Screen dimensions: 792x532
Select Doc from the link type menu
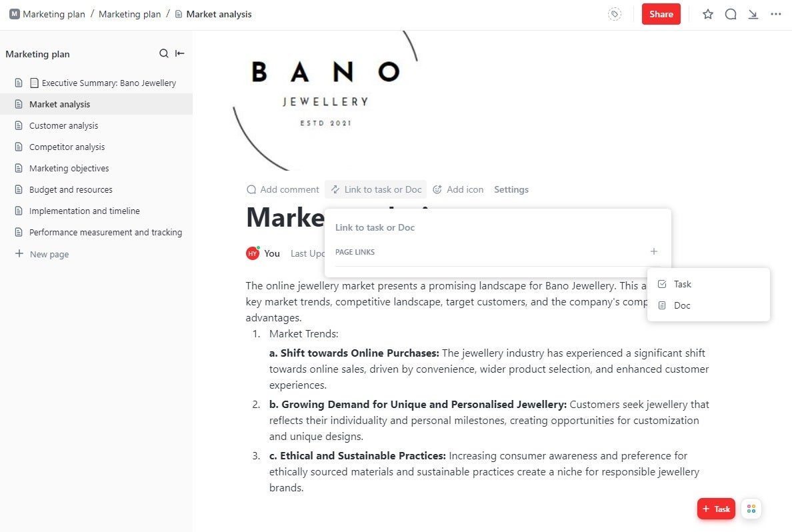pyautogui.click(x=682, y=305)
